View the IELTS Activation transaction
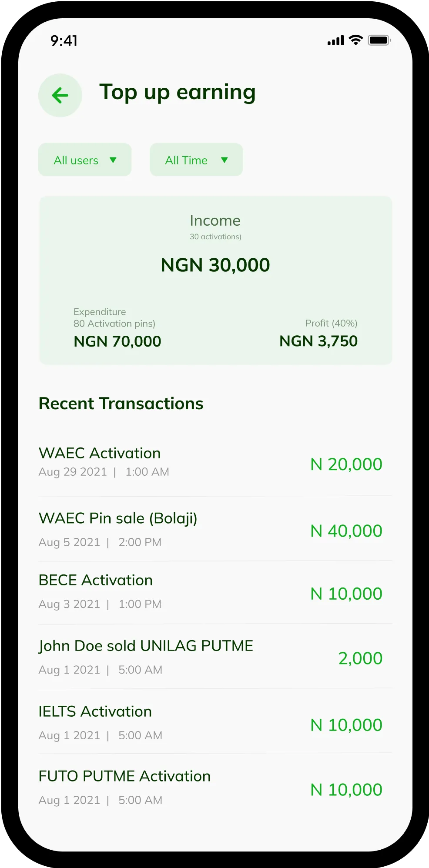The height and width of the screenshot is (868, 429). click(215, 722)
